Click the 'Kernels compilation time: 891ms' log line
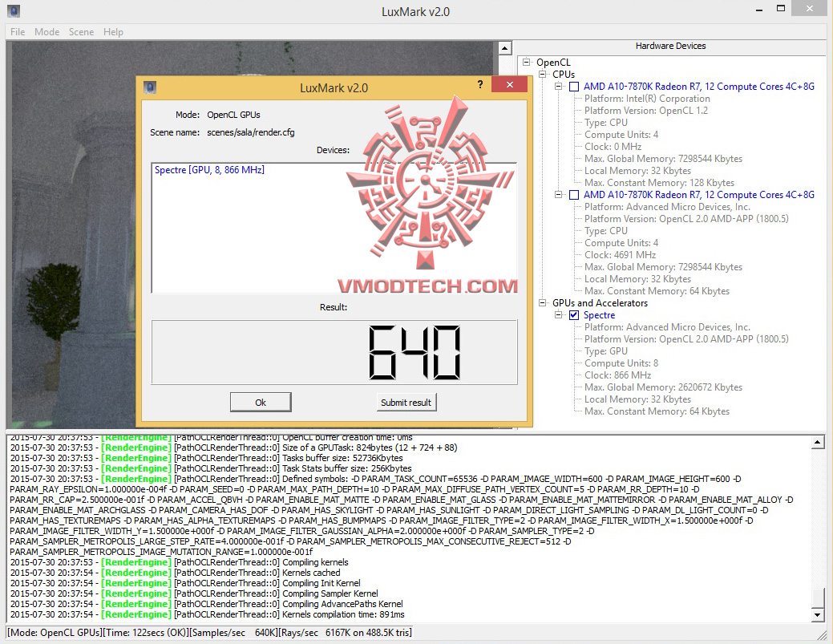The image size is (833, 644). click(207, 614)
